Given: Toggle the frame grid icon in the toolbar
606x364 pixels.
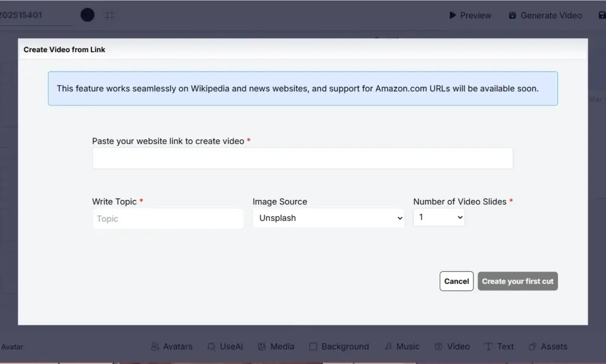Looking at the screenshot, I should [109, 15].
